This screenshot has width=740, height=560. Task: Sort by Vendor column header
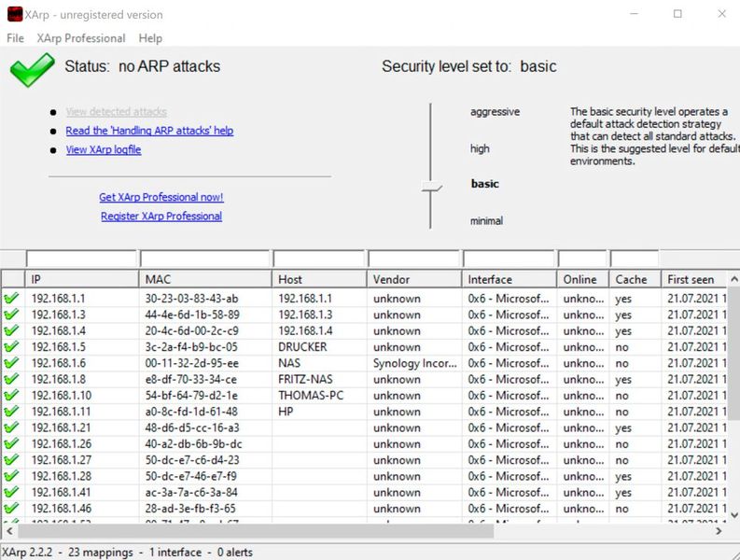click(413, 279)
